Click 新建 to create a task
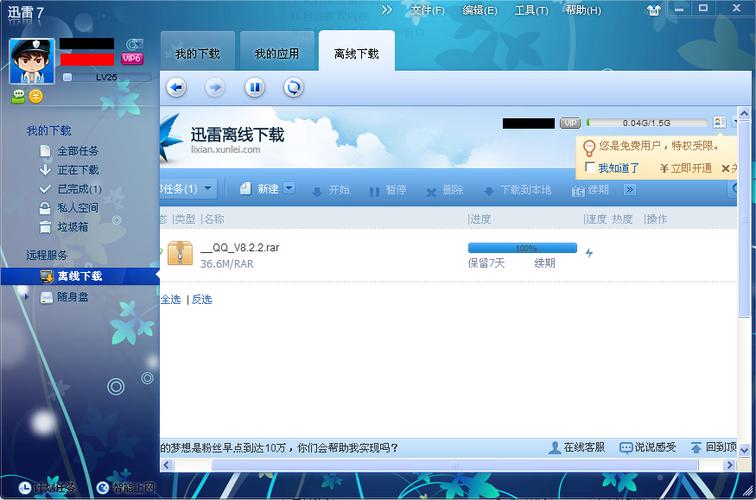The height and width of the screenshot is (500, 756). coord(259,189)
